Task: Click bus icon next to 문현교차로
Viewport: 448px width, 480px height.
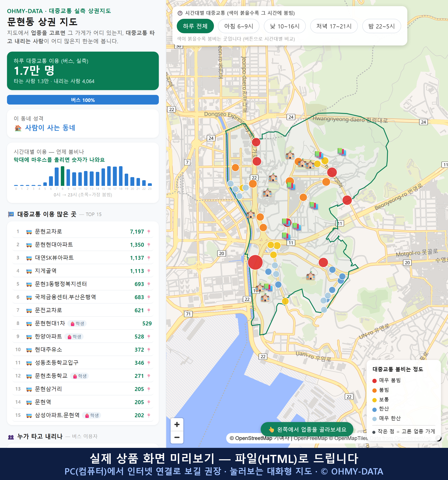Action: 29,232
